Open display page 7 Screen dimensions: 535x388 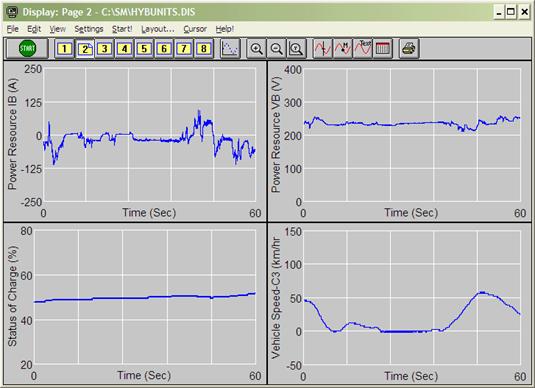[x=184, y=49]
